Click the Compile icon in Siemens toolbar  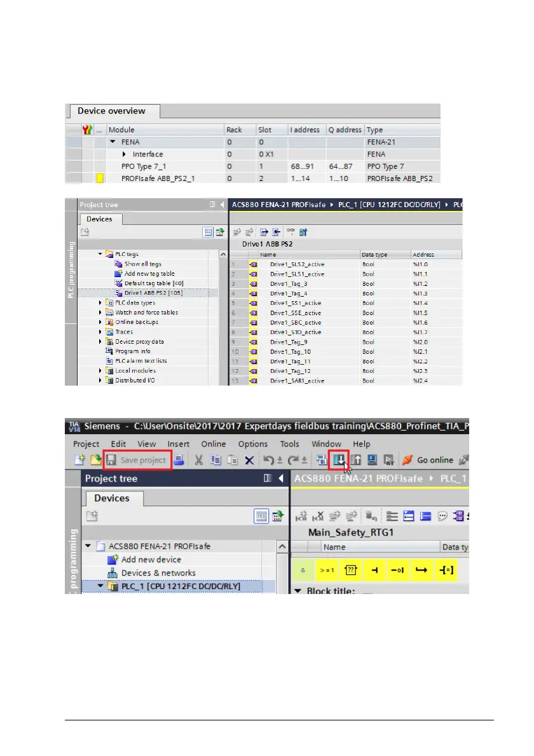[x=322, y=460]
